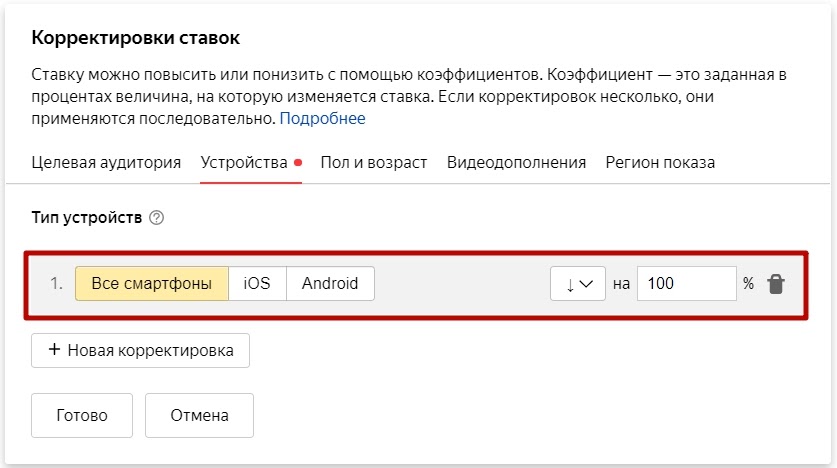
Task: Delete the adjustment with the trash icon
Action: pyautogui.click(x=776, y=284)
